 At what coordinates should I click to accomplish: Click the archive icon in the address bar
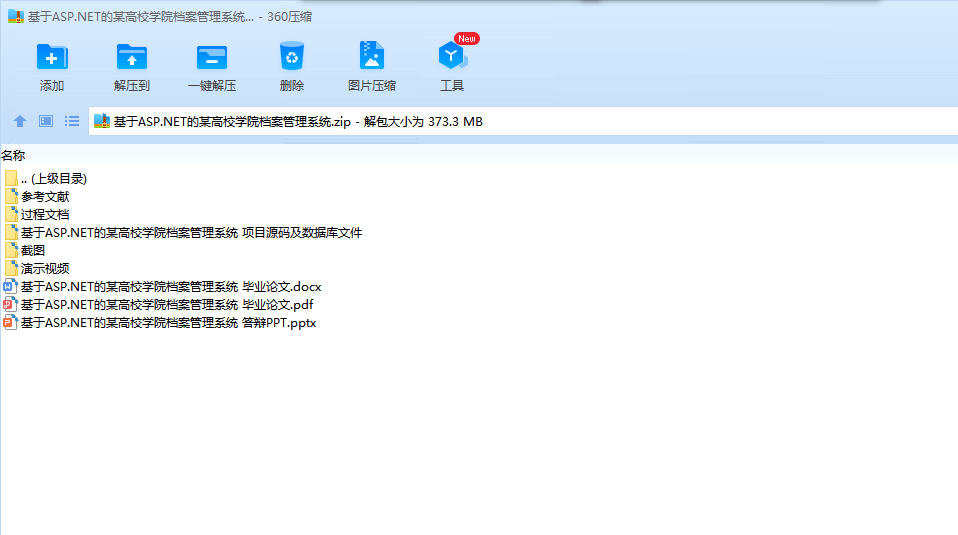[x=101, y=121]
